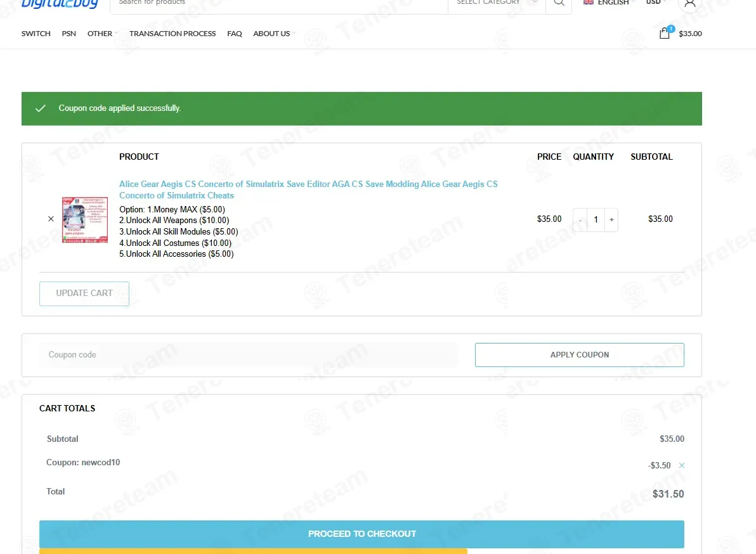Open the user account icon
The image size is (756, 554).
(x=690, y=4)
